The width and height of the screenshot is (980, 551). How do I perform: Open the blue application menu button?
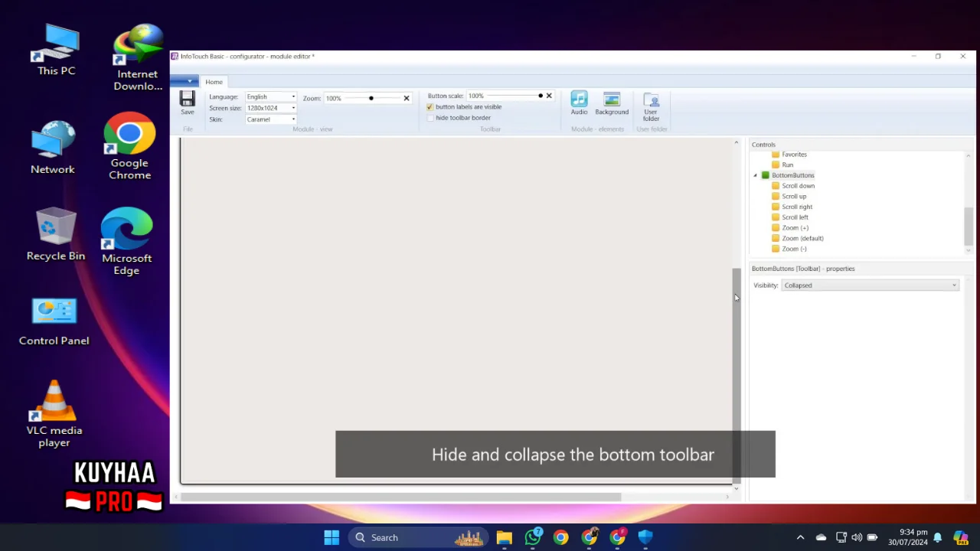[184, 81]
